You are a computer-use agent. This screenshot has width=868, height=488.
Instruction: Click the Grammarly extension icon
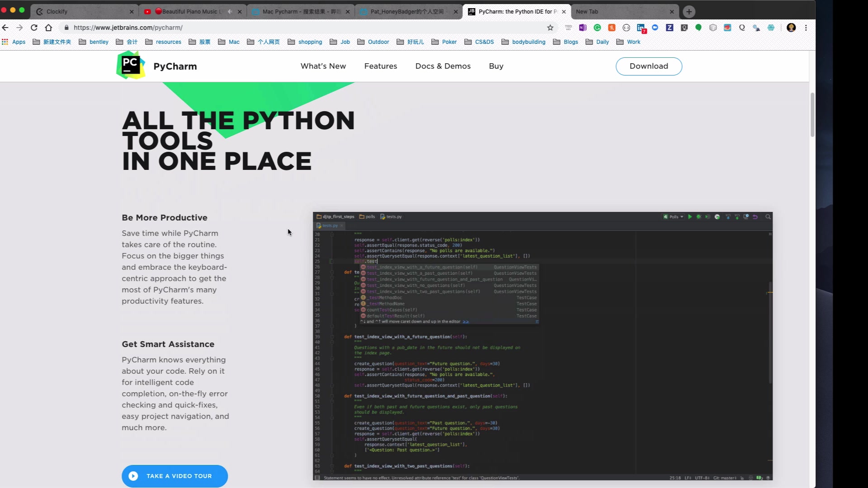click(597, 28)
